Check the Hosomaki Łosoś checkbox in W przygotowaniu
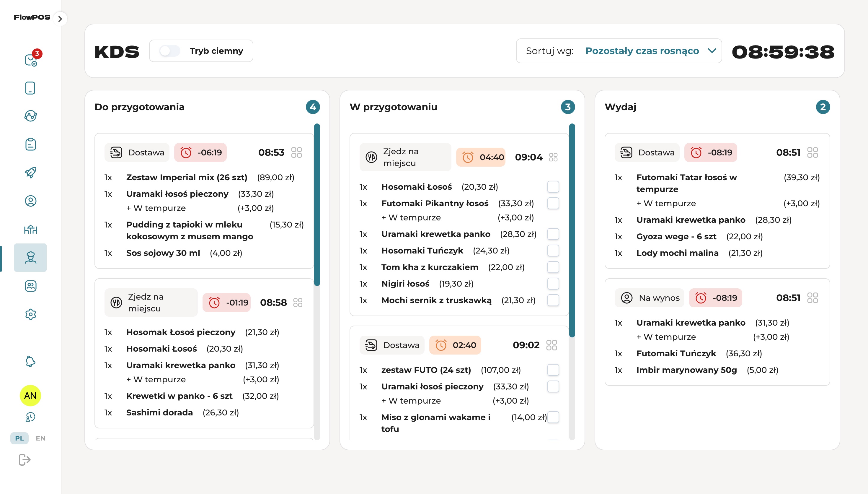868x494 pixels. (x=553, y=187)
